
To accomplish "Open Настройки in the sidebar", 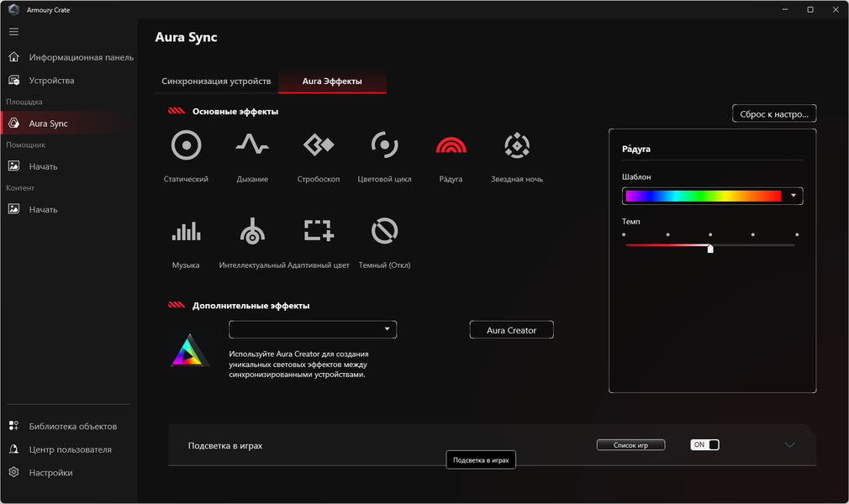I will click(51, 473).
